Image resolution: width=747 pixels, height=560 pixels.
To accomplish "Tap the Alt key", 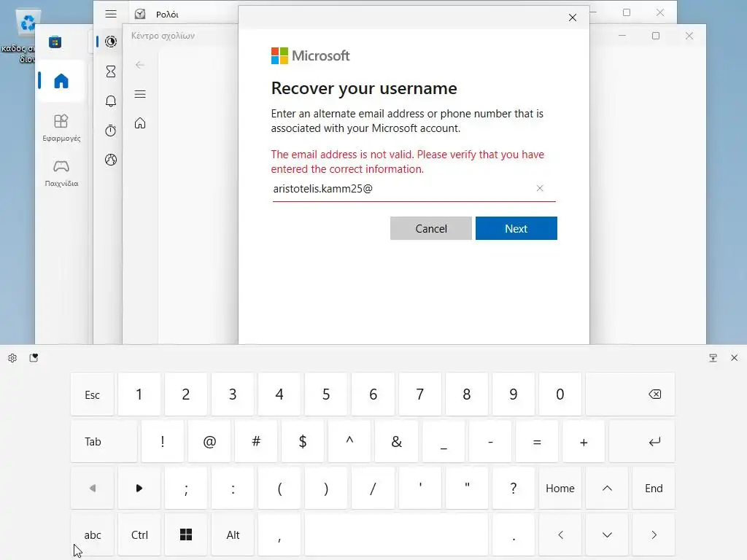I will 233,534.
